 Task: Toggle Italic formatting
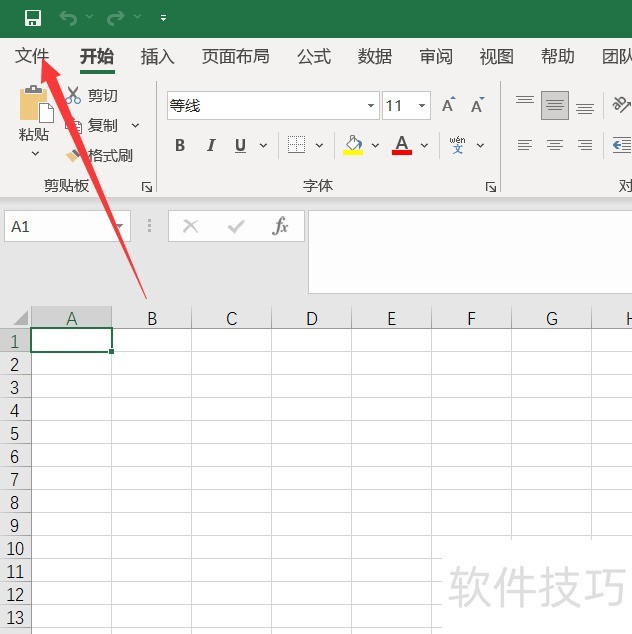pyautogui.click(x=210, y=146)
